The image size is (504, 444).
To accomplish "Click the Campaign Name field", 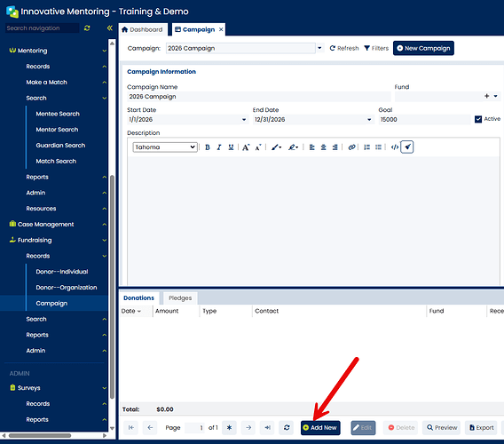I will [259, 97].
